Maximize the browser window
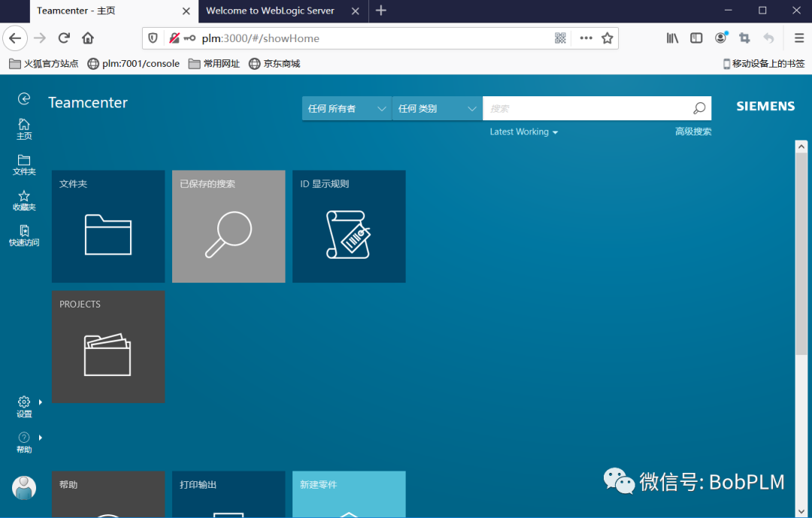Screen dimensions: 812x518 click(x=762, y=11)
